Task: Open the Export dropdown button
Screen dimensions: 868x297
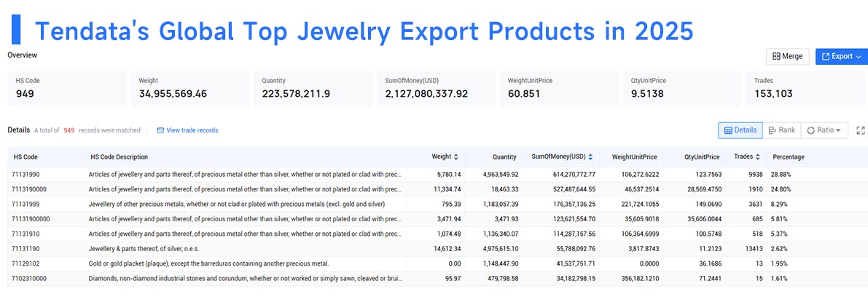Action: pos(842,56)
